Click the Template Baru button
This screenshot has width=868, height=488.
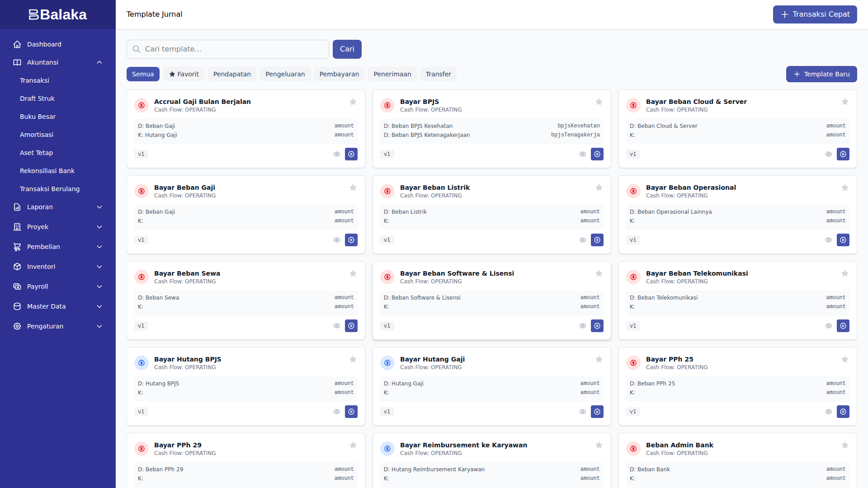point(821,74)
